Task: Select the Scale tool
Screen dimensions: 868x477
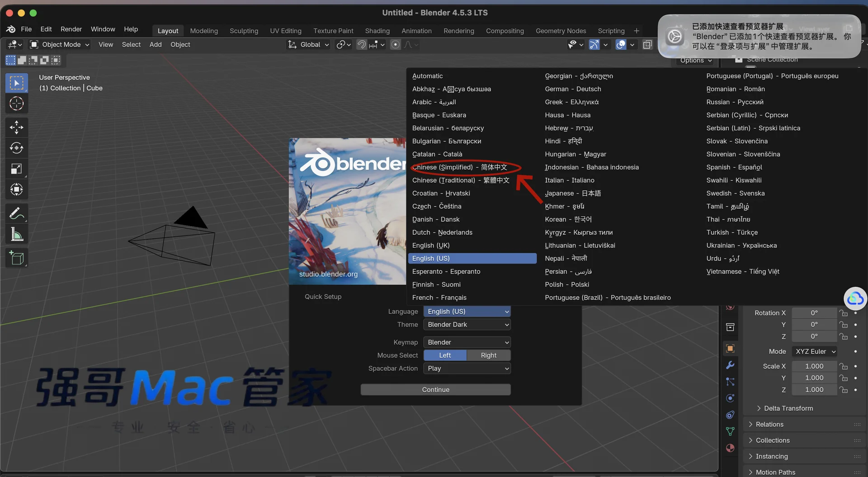Action: tap(17, 169)
